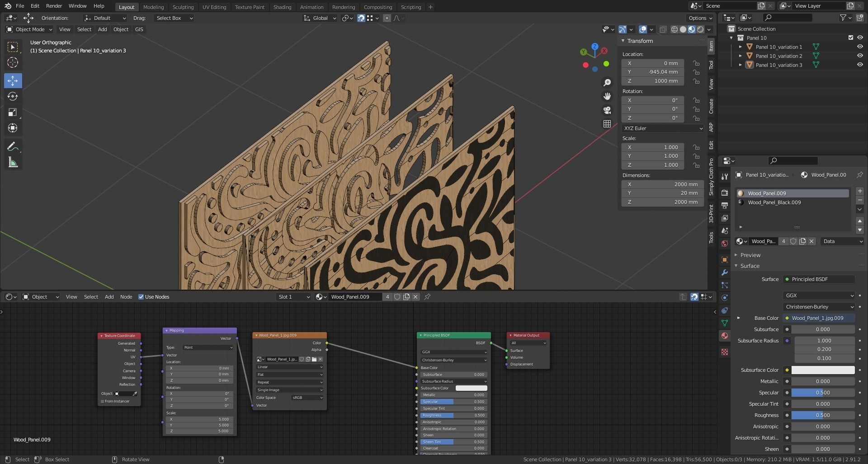
Task: Switch to rendered viewport shading
Action: coord(700,29)
